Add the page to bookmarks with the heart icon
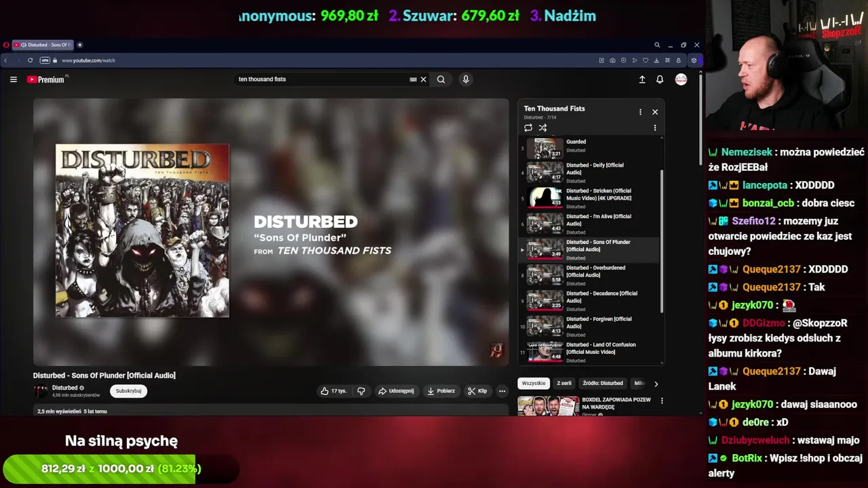Image resolution: width=868 pixels, height=488 pixels. 646,60
